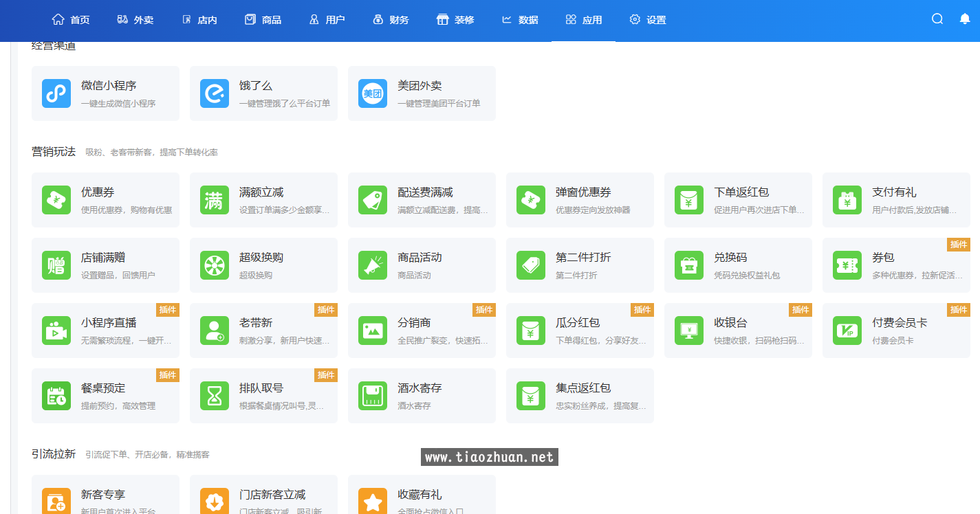Open the 首页 home menu

[x=71, y=20]
